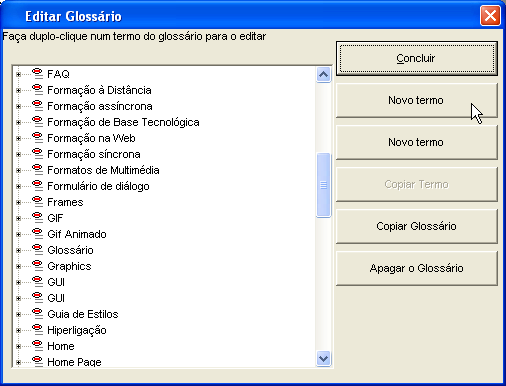The height and width of the screenshot is (386, 506).
Task: Click the Apagar o Glossário button
Action: tap(417, 268)
